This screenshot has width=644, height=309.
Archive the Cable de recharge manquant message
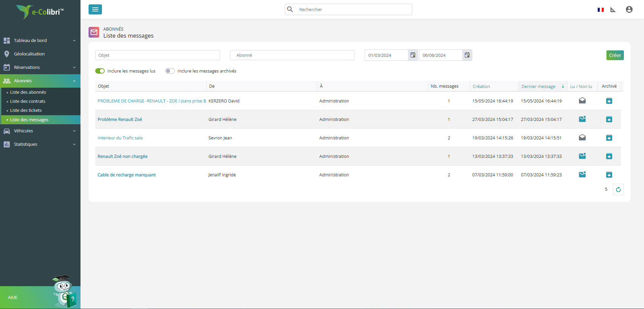tap(609, 175)
